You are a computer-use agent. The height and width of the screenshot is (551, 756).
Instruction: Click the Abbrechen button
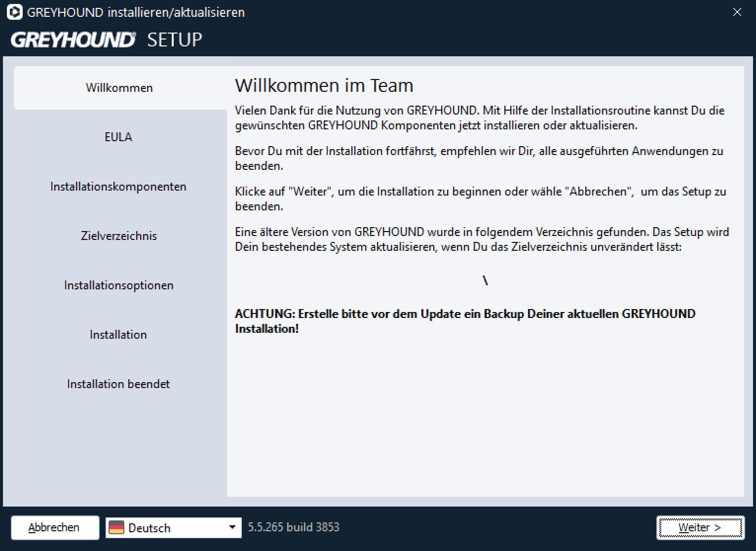55,528
